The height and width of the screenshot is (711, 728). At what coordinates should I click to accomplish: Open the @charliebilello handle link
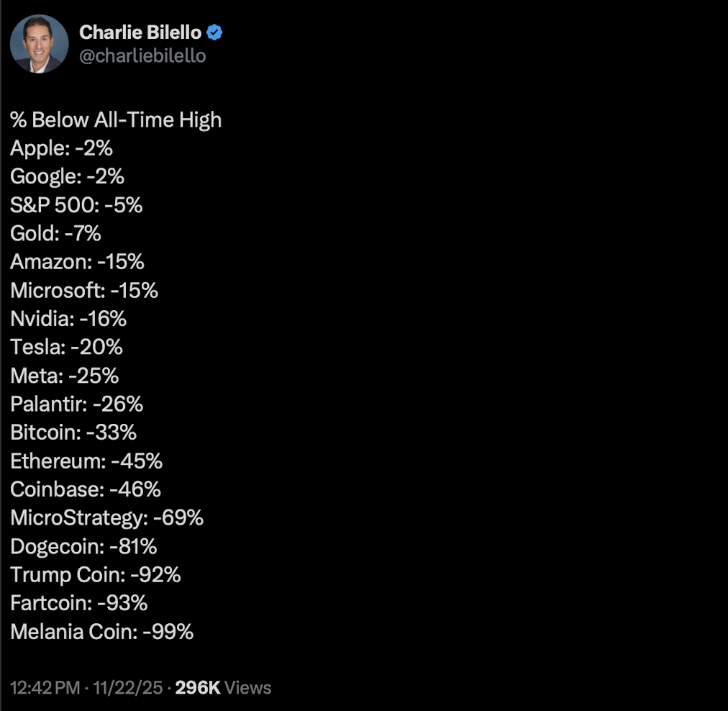[x=142, y=55]
